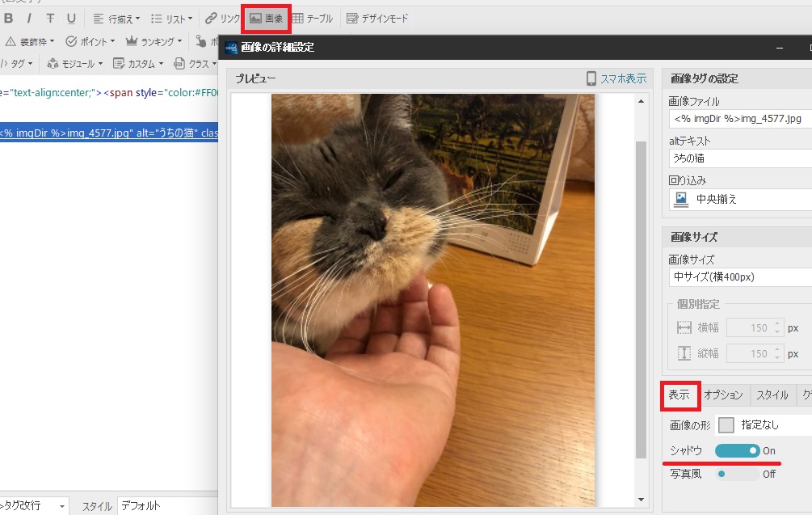The width and height of the screenshot is (812, 515).
Task: Open the 画像サイズ 中サイズ combo box
Action: (741, 277)
